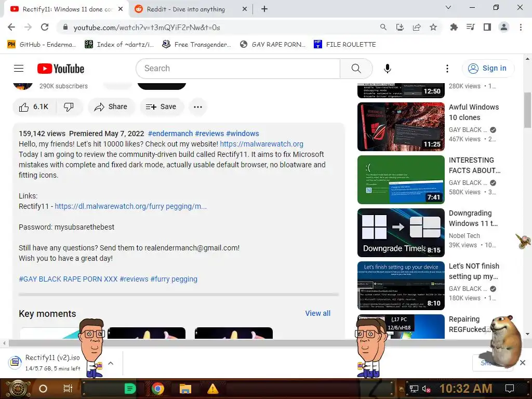Open the Downgrade Timeline video thumbnail
532x399 pixels.
click(401, 233)
